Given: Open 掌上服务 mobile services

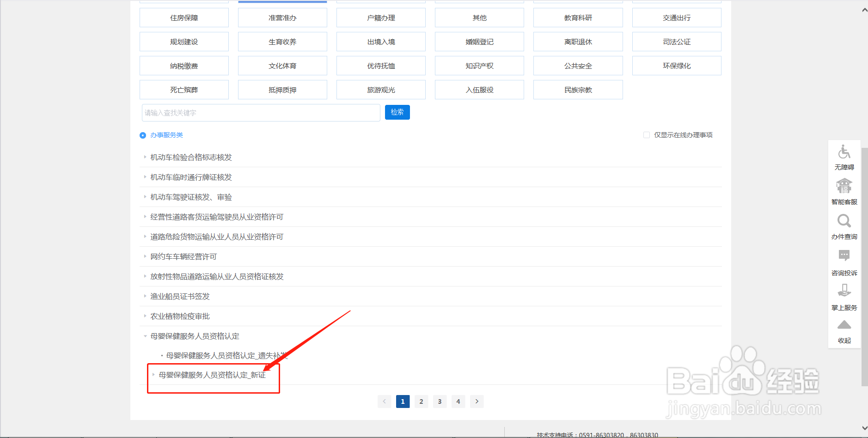Looking at the screenshot, I should pyautogui.click(x=844, y=295).
